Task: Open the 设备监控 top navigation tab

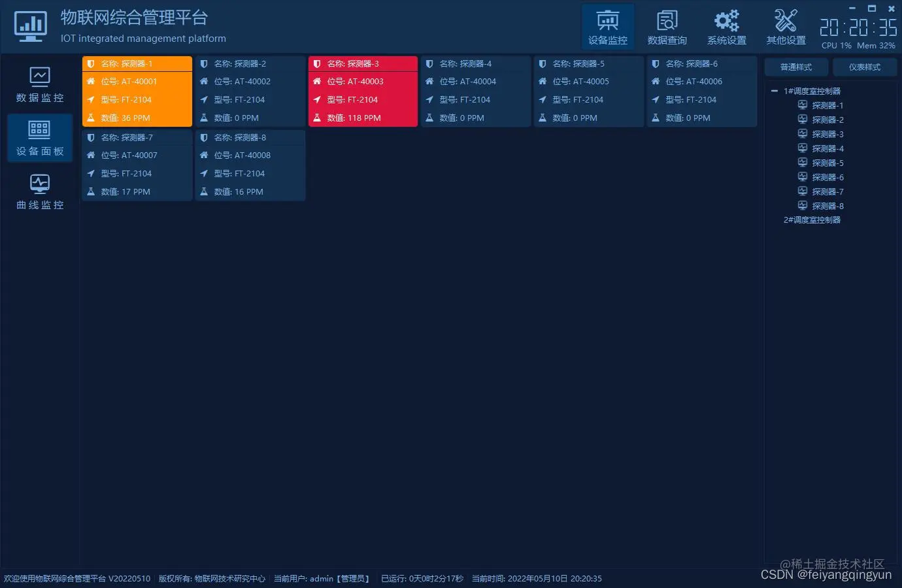Action: (607, 27)
